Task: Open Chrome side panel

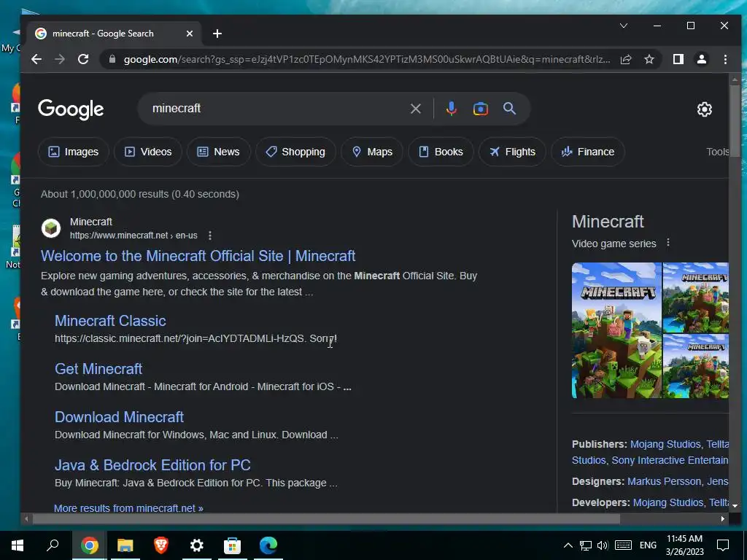Action: click(x=678, y=59)
